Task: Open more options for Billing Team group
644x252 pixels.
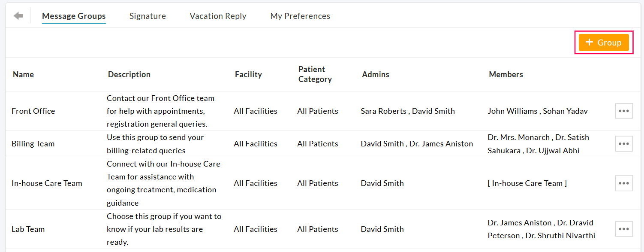Action: click(623, 144)
